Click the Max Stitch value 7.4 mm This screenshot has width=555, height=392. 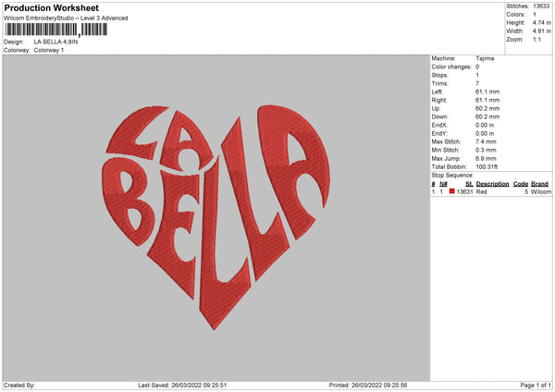[x=486, y=141]
